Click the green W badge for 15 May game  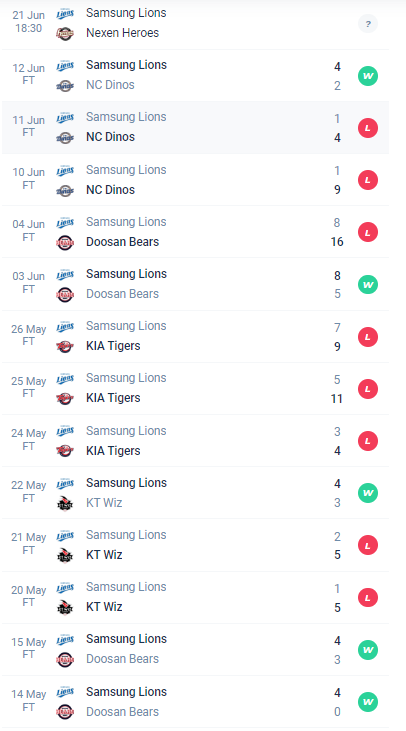tap(368, 649)
